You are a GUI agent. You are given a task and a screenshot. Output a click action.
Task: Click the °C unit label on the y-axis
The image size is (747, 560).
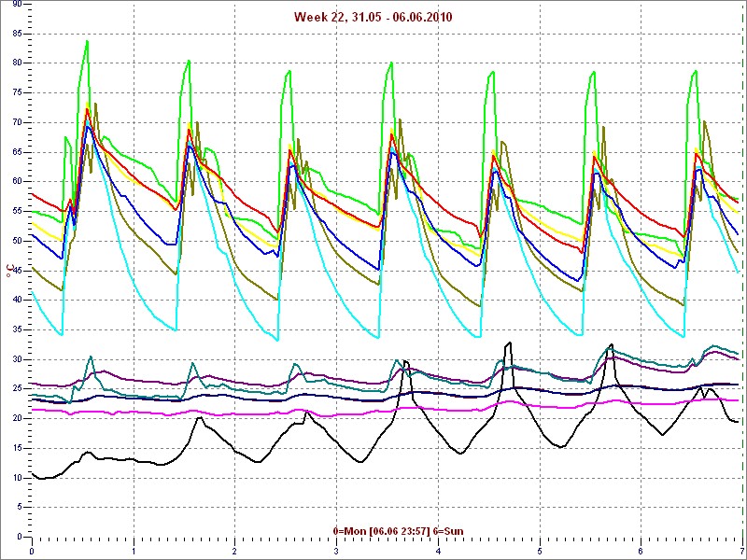[9, 272]
